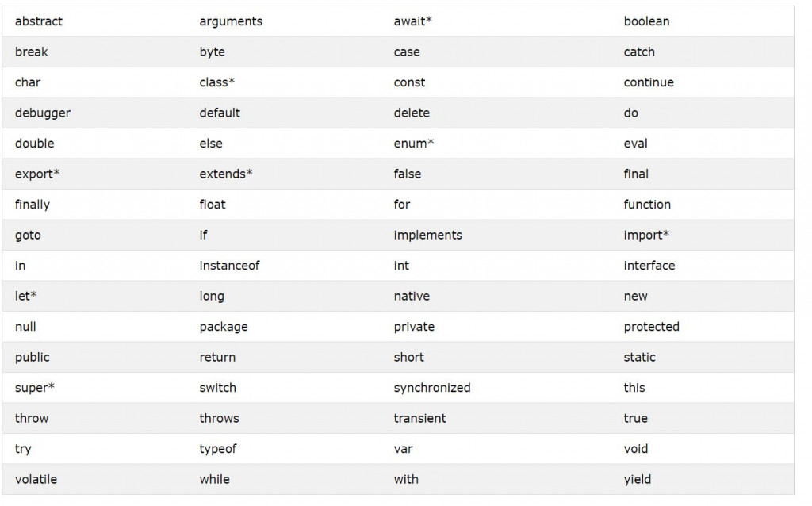
Task: Select the 'enum*' table entry
Action: (414, 144)
